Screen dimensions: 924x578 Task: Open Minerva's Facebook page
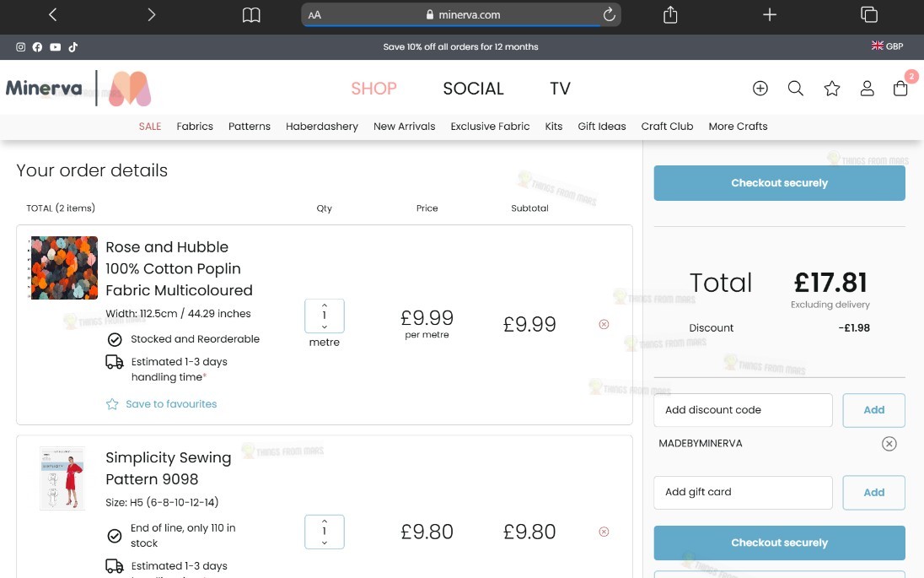point(37,47)
